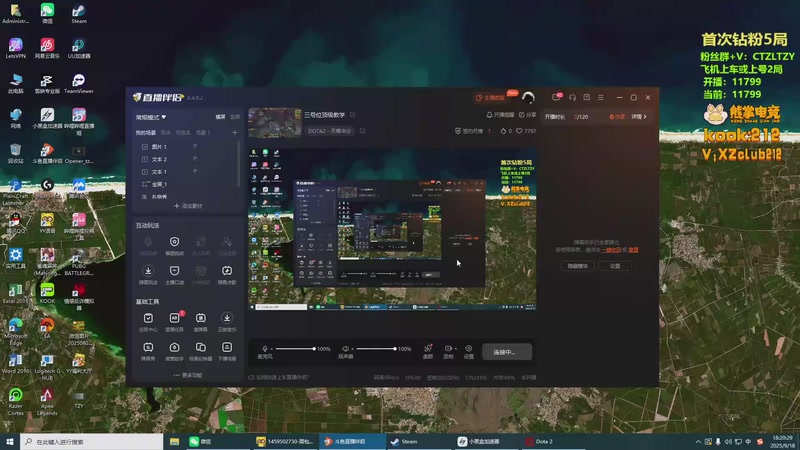Screen dimensions: 800x450
Task: Select 我的场景 scene tab
Action: click(145, 133)
